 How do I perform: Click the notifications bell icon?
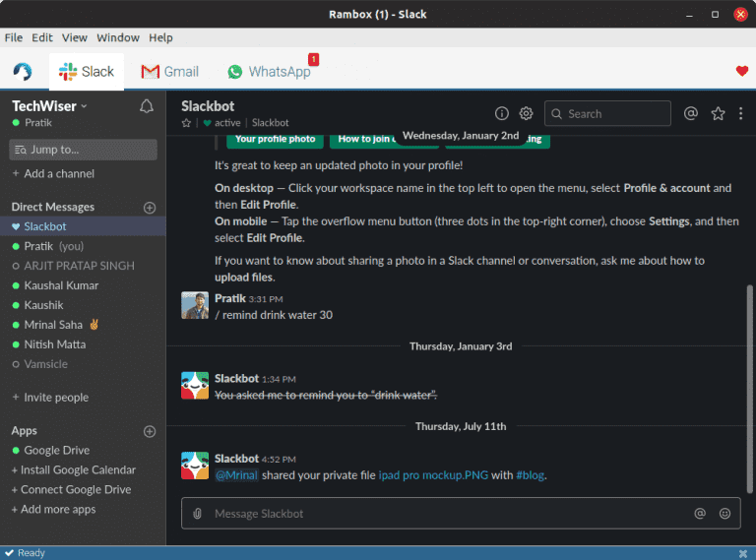tap(147, 106)
